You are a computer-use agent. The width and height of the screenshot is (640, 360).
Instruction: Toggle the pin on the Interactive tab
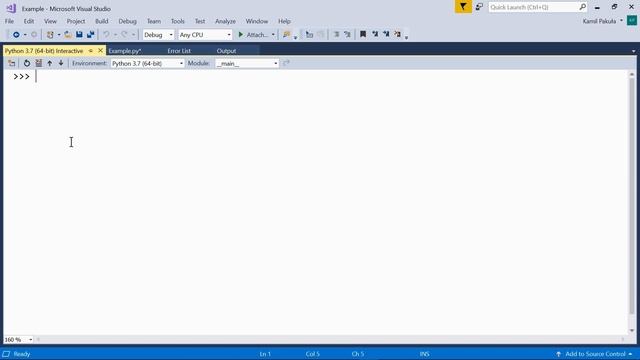click(91, 51)
